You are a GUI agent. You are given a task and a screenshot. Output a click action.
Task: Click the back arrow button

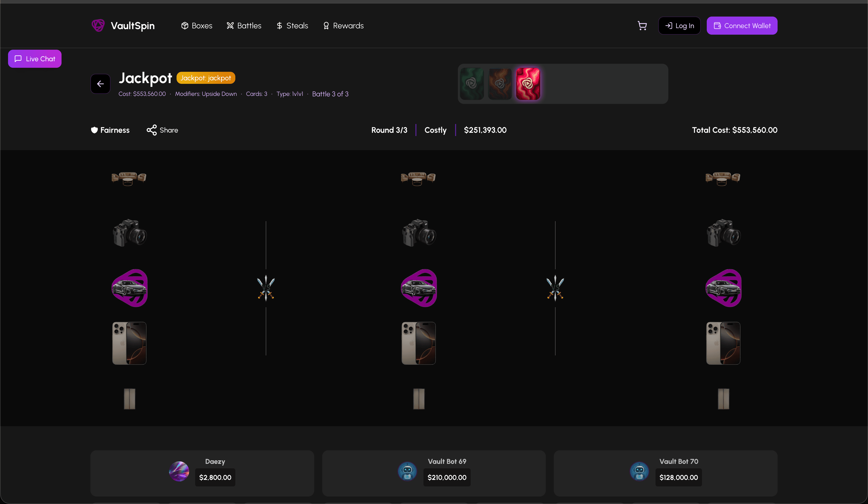pyautogui.click(x=100, y=84)
